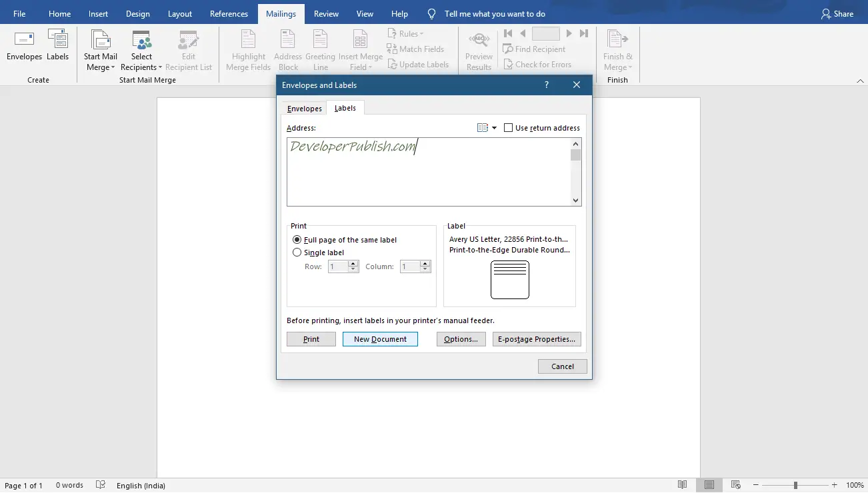Click the spelling check icon in status bar
This screenshot has width=868, height=493.
[x=100, y=485]
